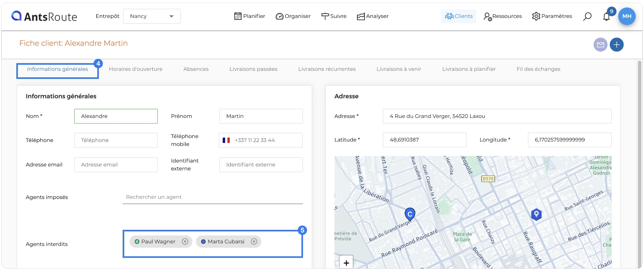Click the blue plus add button
The height and width of the screenshot is (271, 644).
pos(617,45)
